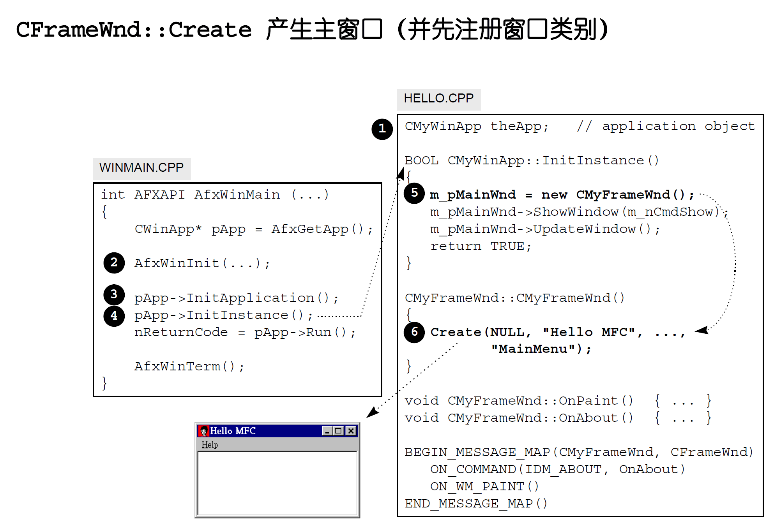Image resolution: width=781 pixels, height=532 pixels.
Task: Click the step 6 circle beside Create
Action: pyautogui.click(x=414, y=332)
